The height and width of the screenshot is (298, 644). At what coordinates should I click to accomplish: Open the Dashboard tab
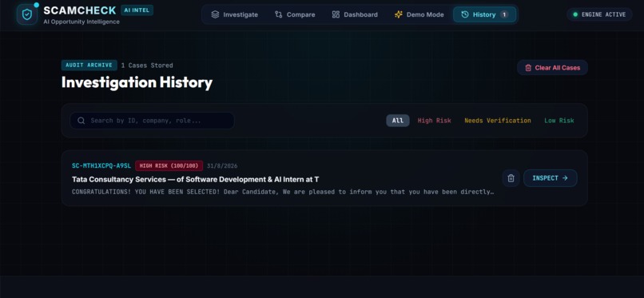tap(355, 14)
